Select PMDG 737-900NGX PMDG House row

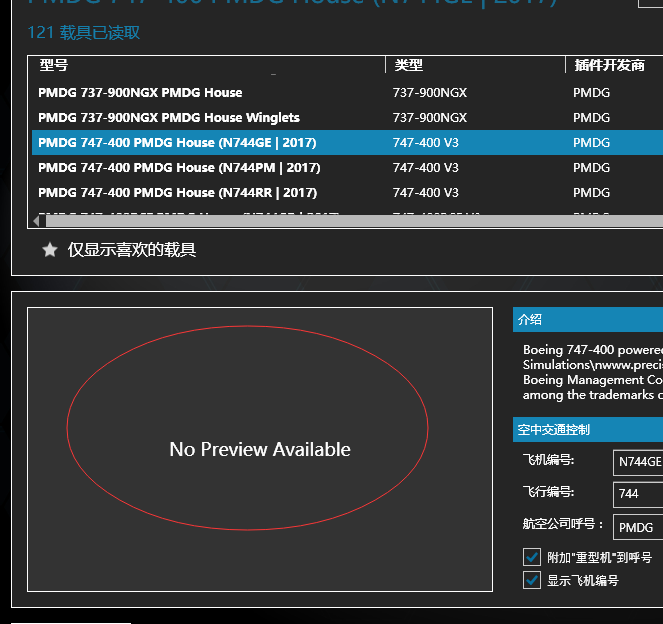pos(347,93)
